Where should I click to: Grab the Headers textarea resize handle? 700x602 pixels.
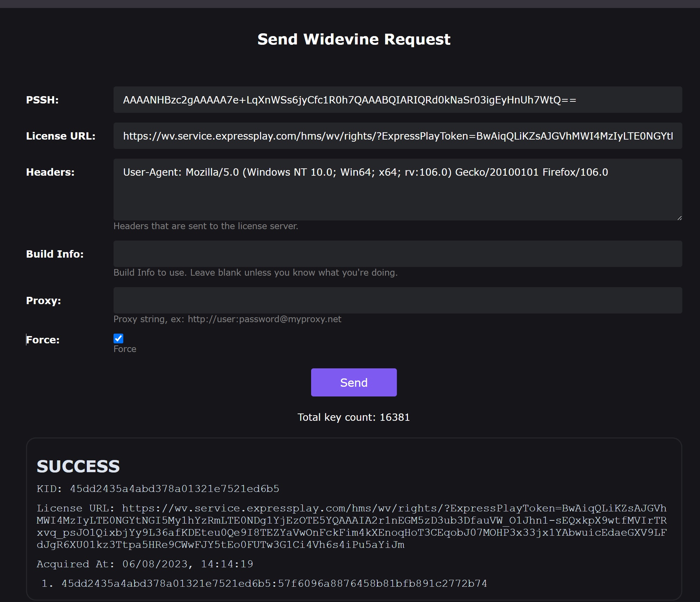pyautogui.click(x=679, y=218)
